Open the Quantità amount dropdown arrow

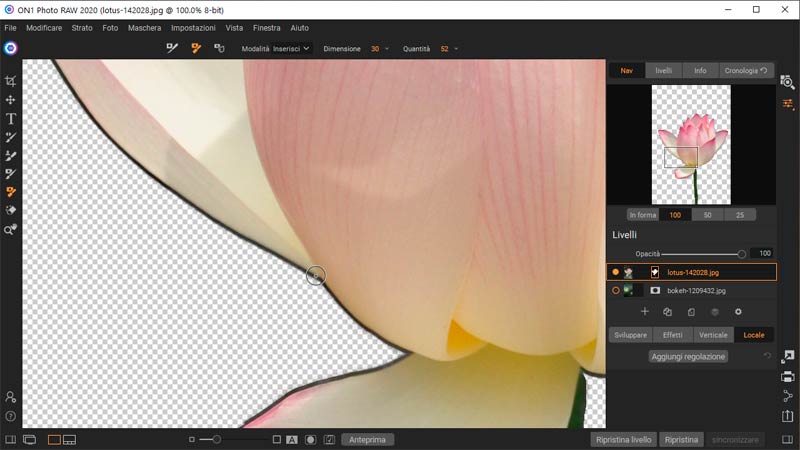[456, 49]
